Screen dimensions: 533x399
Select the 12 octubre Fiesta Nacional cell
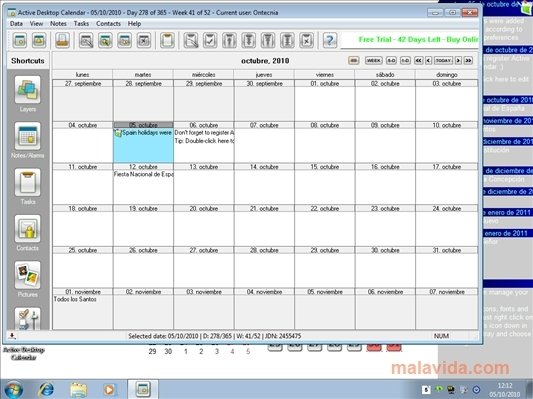coord(143,184)
